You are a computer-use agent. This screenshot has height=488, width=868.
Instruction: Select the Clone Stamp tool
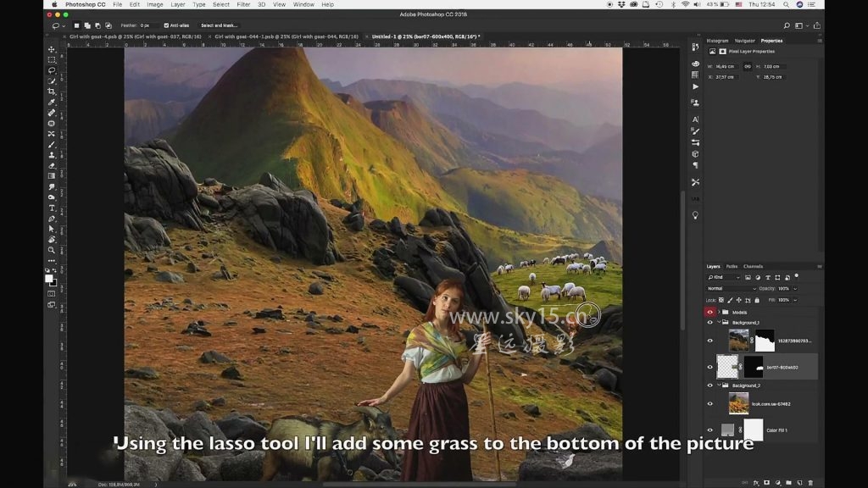[52, 155]
